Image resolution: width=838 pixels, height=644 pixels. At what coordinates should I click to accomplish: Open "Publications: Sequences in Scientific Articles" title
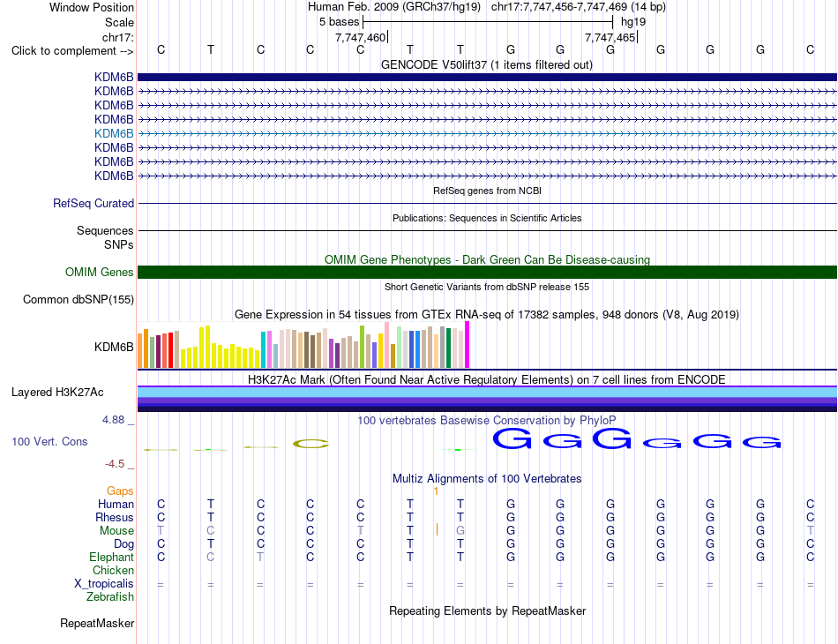[487, 218]
